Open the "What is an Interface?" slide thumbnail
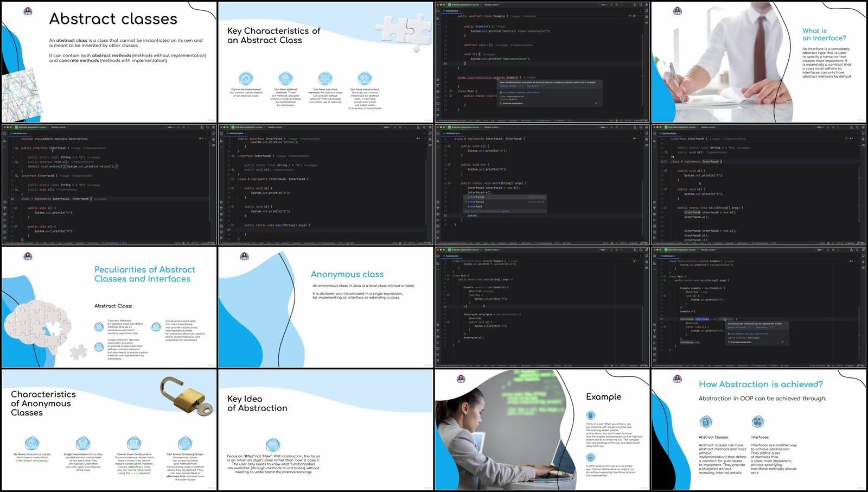The height and width of the screenshot is (492, 868). 758,62
